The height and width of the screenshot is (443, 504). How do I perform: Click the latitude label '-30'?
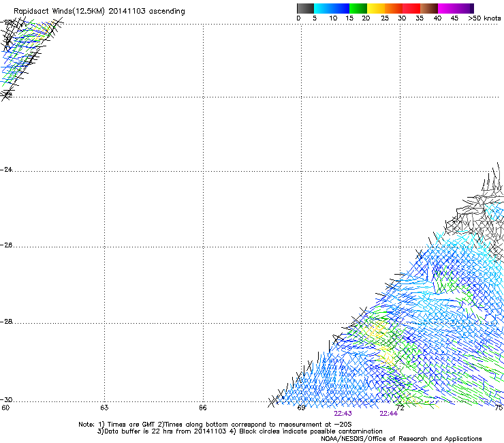(x=6, y=400)
